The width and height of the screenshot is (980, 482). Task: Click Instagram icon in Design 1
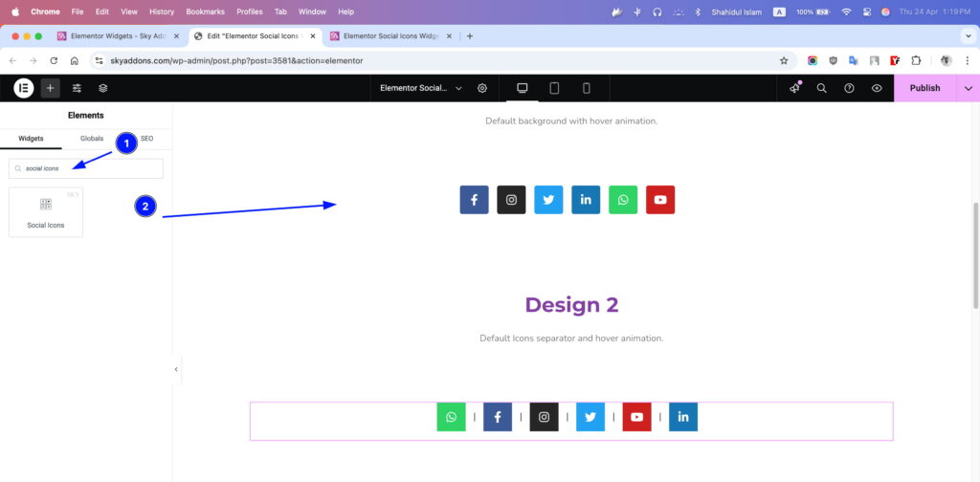(511, 200)
